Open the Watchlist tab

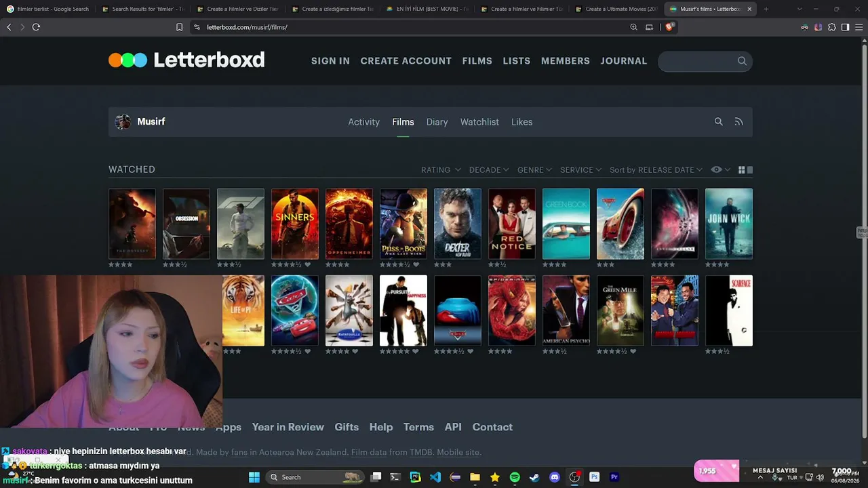pos(479,122)
